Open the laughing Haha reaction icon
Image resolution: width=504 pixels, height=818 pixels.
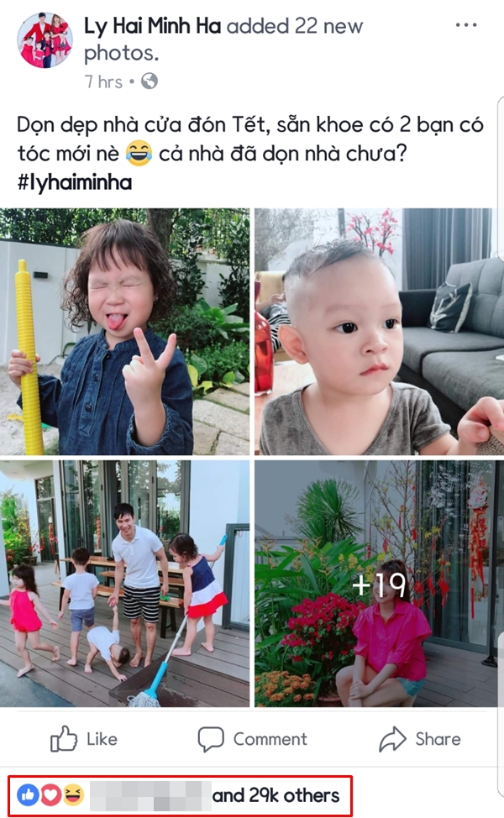(74, 795)
